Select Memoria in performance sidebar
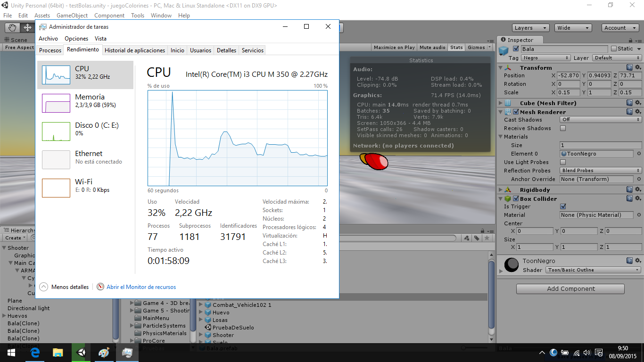Image resolution: width=644 pixels, height=362 pixels. (85, 103)
